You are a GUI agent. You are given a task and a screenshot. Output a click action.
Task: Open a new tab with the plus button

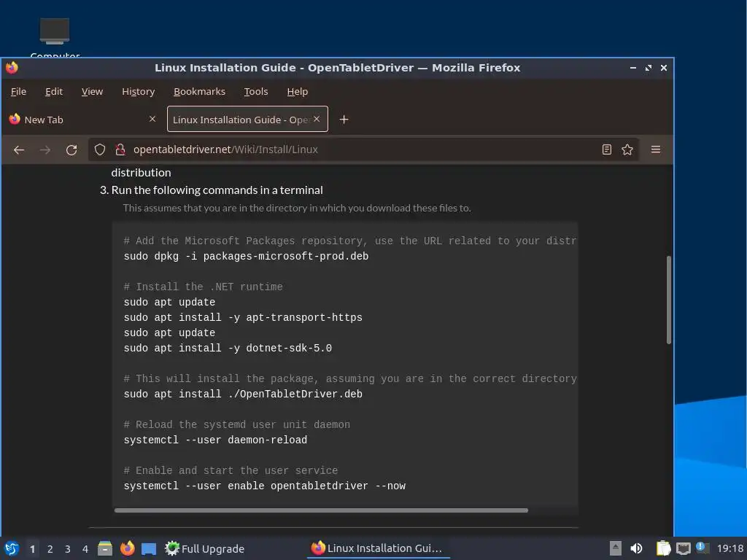pyautogui.click(x=344, y=120)
